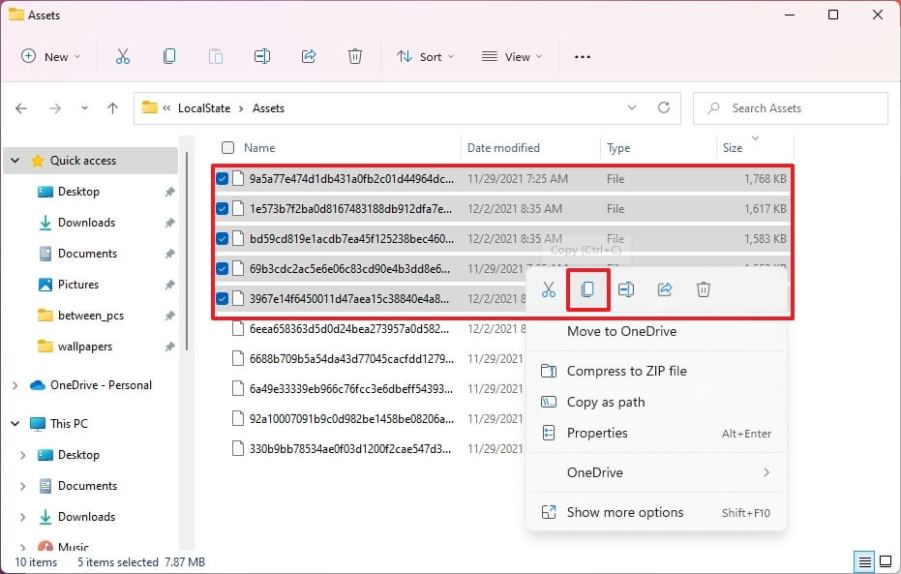
Task: Click the pin icon next to Documents
Action: click(170, 254)
